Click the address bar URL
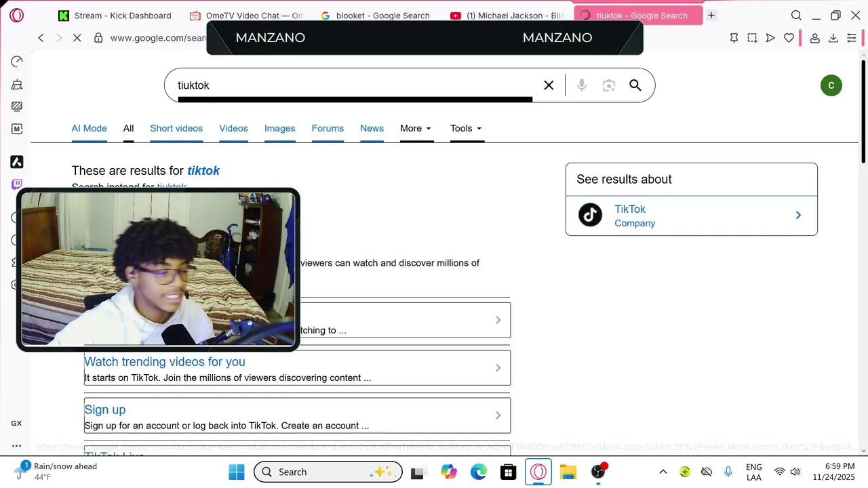This screenshot has height=488, width=868. (x=157, y=38)
